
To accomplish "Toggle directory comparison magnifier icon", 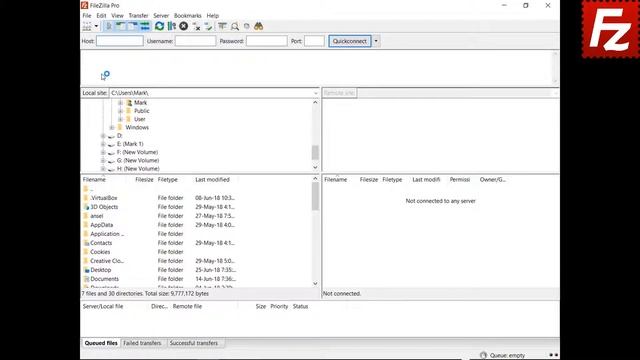I will point(235,27).
